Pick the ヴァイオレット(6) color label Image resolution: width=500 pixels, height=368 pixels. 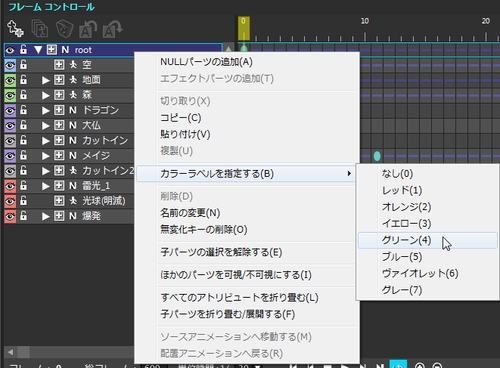point(428,273)
